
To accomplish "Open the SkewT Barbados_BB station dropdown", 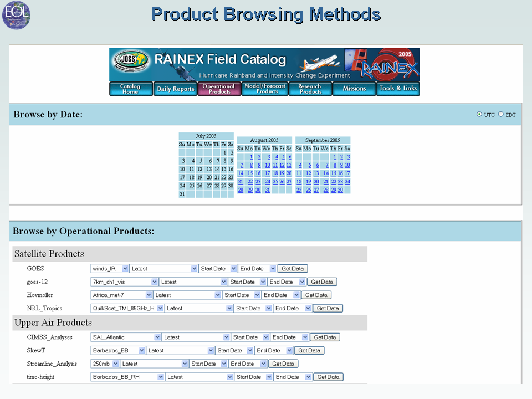I will pyautogui.click(x=117, y=350).
